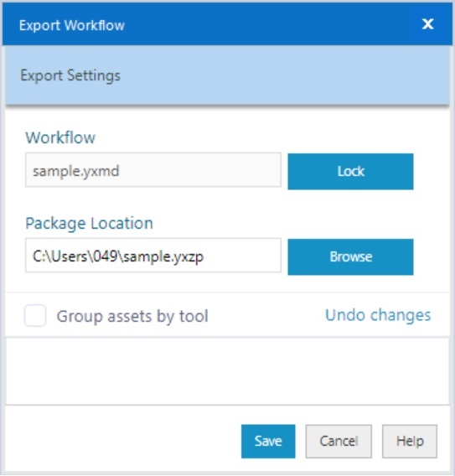455x476 pixels.
Task: Click the 'sample.yxmd' filename text
Action: pyautogui.click(x=76, y=172)
